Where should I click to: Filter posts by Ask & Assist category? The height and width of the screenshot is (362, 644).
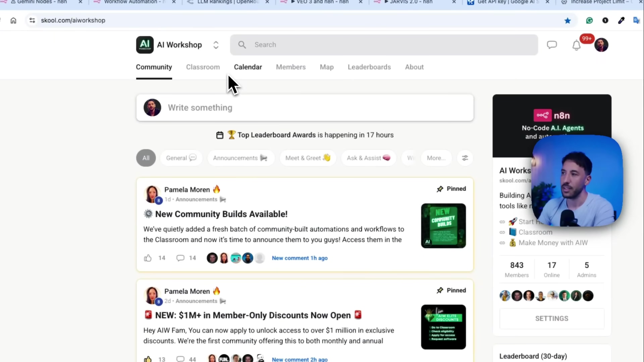coord(369,158)
